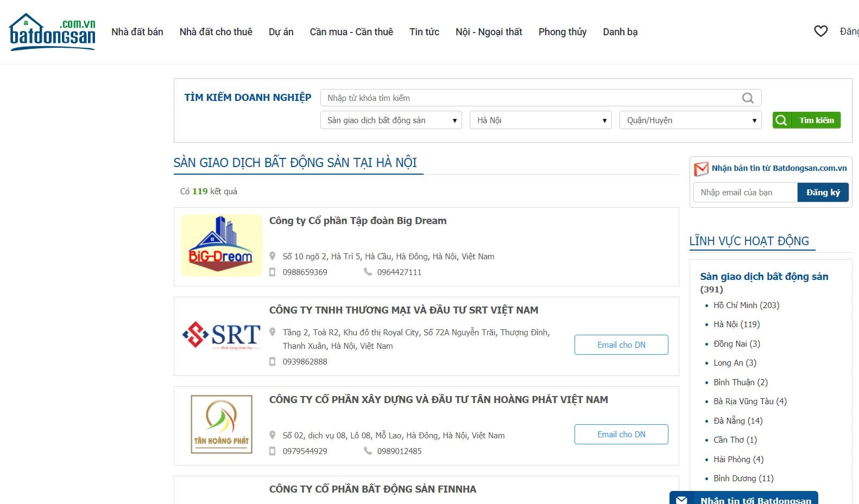Image resolution: width=859 pixels, height=504 pixels.
Task: Click the magnifier icon in keyword field
Action: (x=748, y=98)
